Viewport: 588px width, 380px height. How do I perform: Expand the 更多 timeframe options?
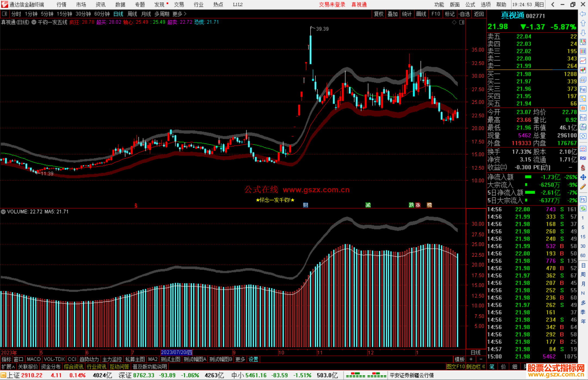[179, 14]
